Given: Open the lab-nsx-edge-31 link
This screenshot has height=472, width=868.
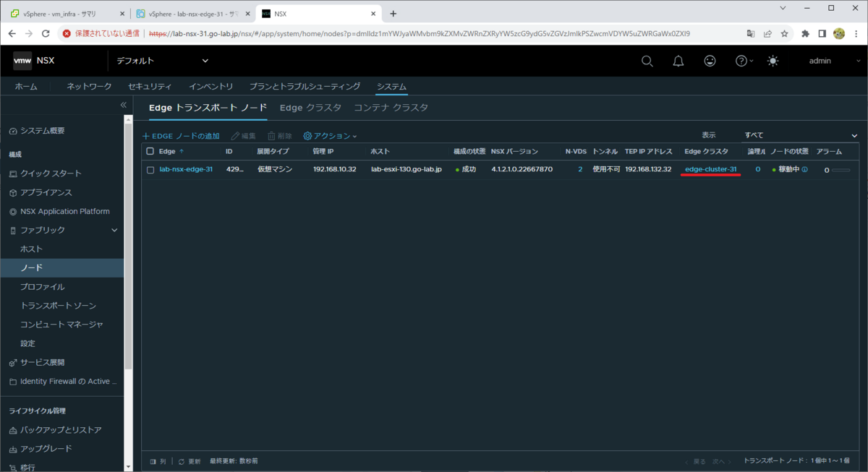Looking at the screenshot, I should click(186, 169).
